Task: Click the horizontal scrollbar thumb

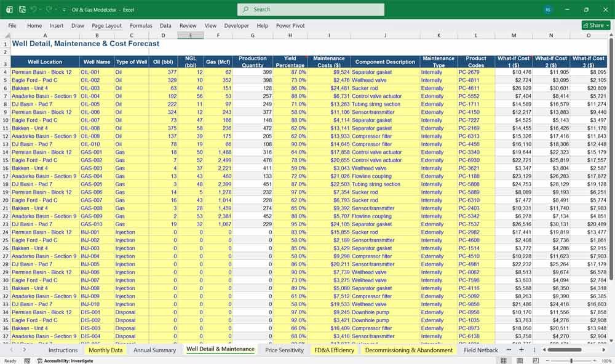Action: click(x=565, y=349)
